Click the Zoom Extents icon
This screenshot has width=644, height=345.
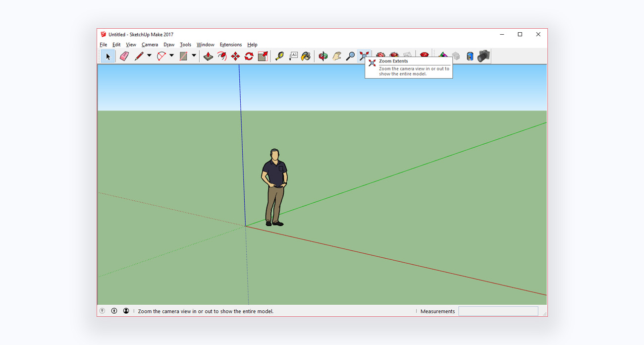pyautogui.click(x=364, y=56)
